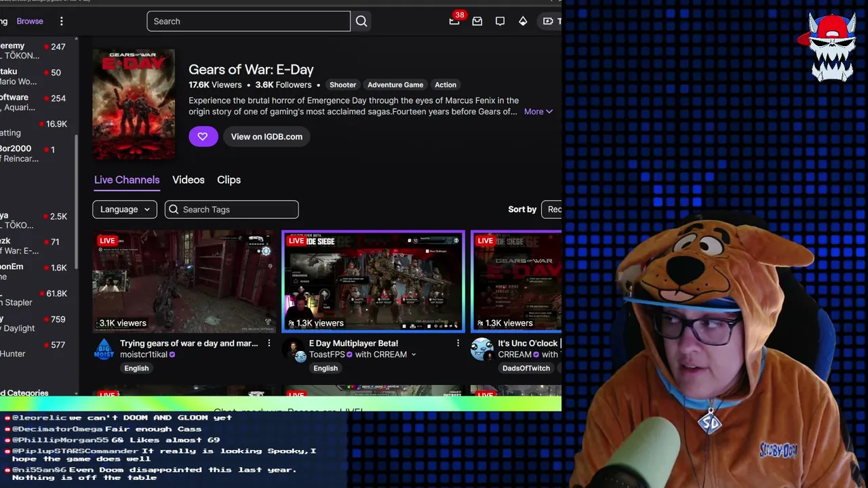Click ToastFPS channel avatar
Screen dimensions: 868x488
tap(294, 350)
